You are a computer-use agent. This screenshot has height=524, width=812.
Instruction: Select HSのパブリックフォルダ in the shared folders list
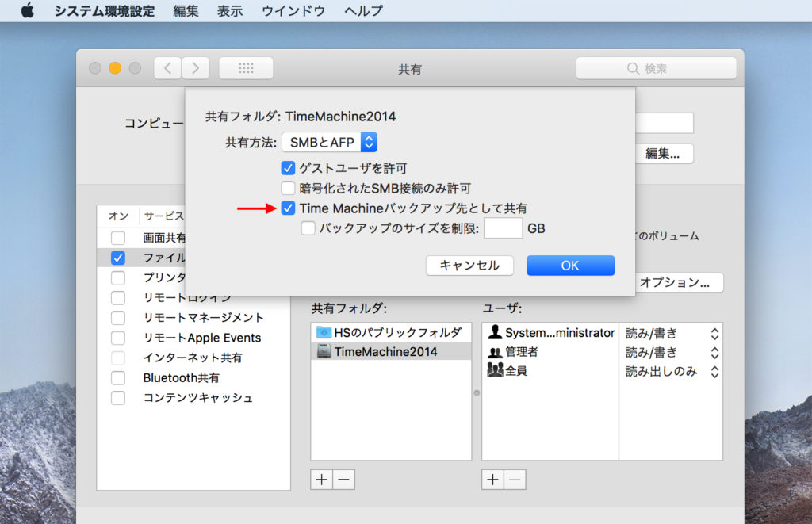(x=389, y=332)
